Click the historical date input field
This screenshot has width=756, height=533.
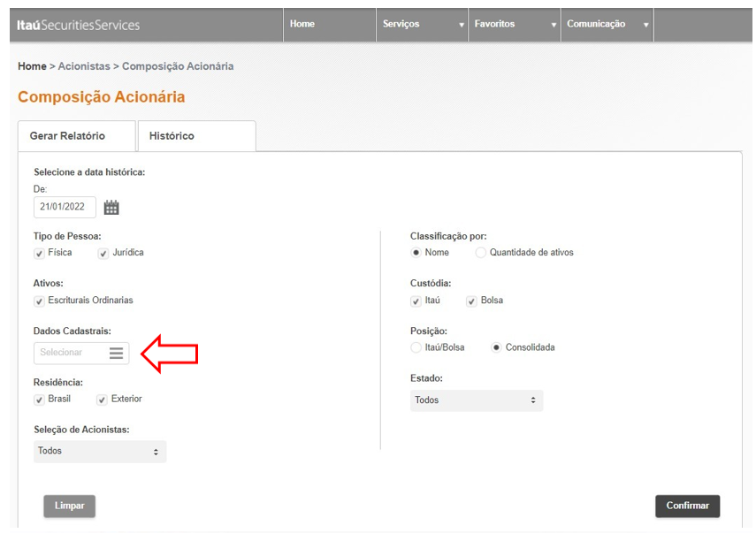[65, 207]
